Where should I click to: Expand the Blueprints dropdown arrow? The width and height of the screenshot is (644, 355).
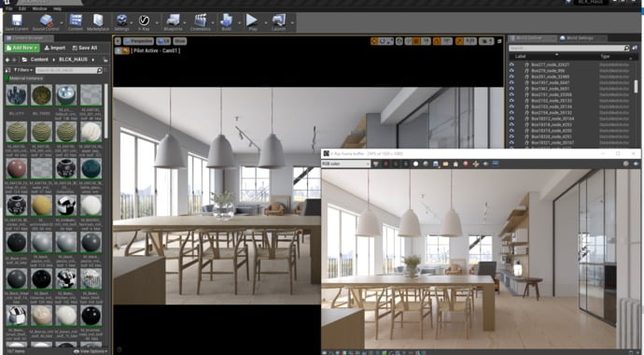[x=185, y=23]
